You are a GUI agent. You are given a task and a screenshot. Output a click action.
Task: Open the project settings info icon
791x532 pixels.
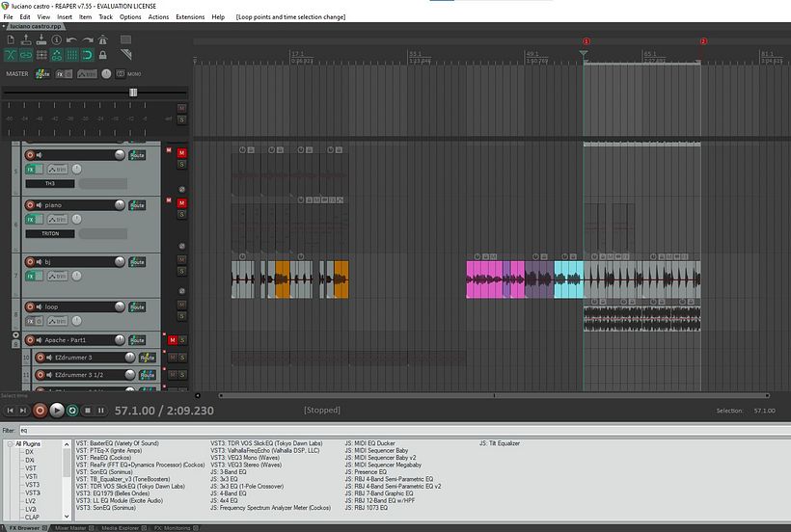click(x=57, y=40)
